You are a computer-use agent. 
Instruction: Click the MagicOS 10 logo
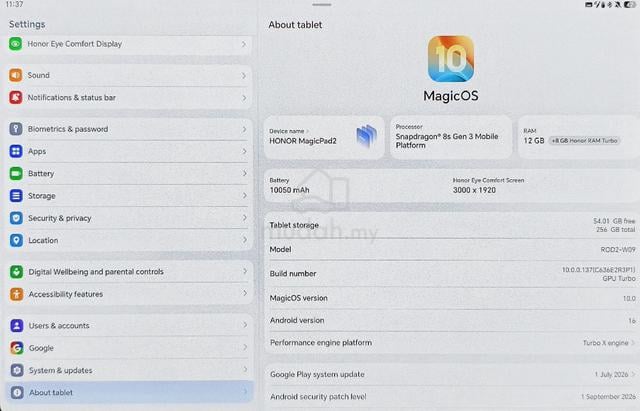pos(451,59)
